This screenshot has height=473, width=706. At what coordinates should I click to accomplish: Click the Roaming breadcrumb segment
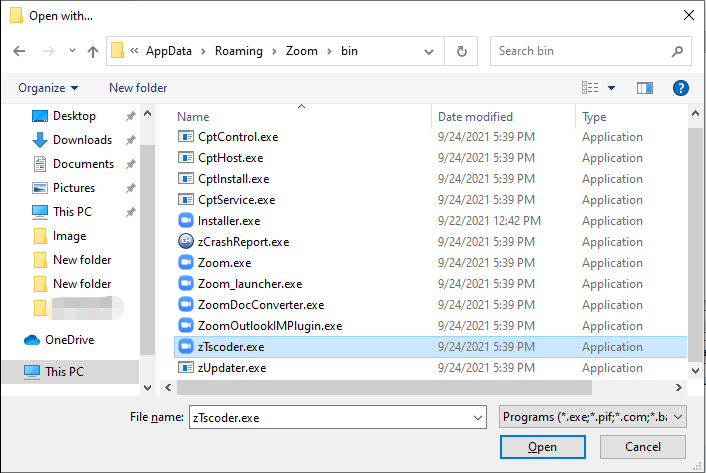[x=239, y=51]
